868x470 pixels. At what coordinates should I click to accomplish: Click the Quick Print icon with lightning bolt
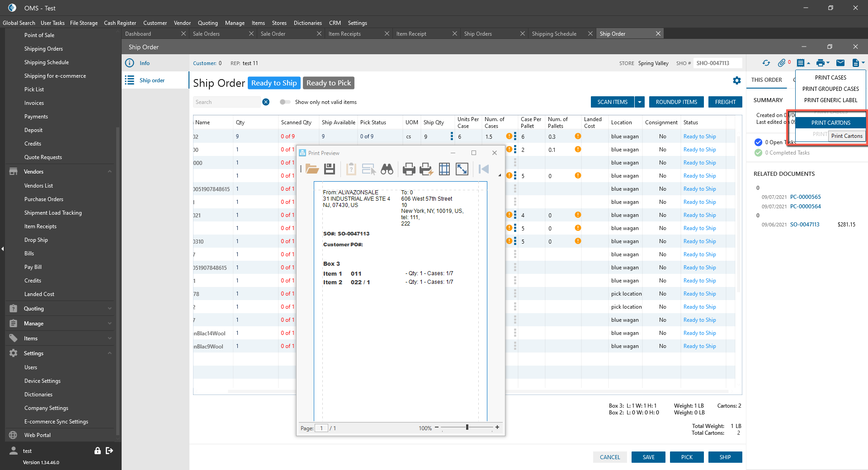click(426, 169)
